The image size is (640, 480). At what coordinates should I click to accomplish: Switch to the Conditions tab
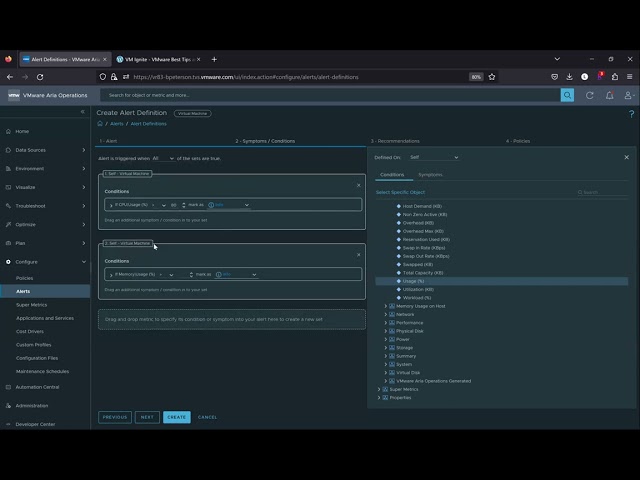click(x=392, y=175)
